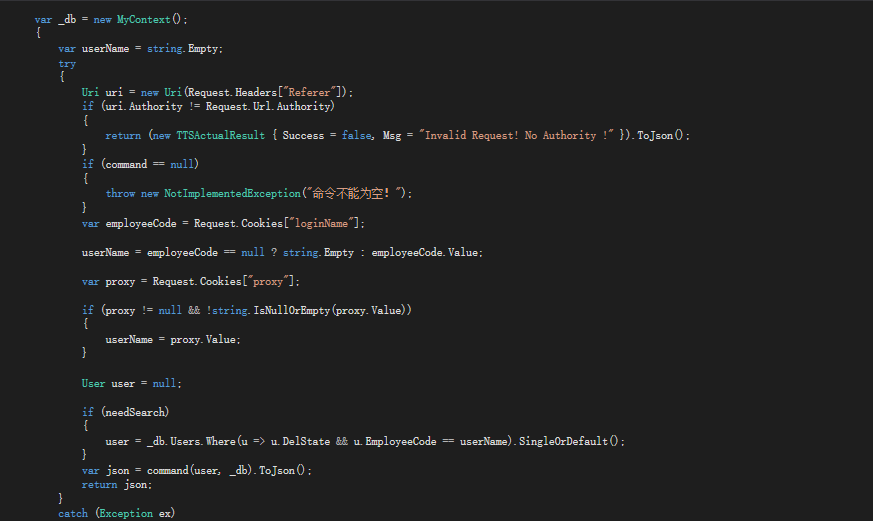Click the Msg property name

(x=391, y=135)
